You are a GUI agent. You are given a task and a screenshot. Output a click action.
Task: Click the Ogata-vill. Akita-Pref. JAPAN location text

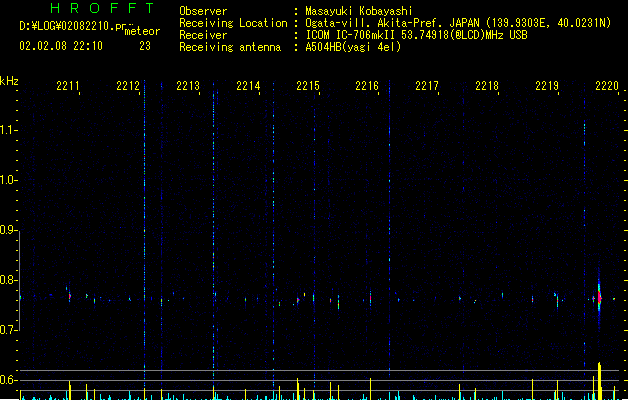tap(392, 23)
